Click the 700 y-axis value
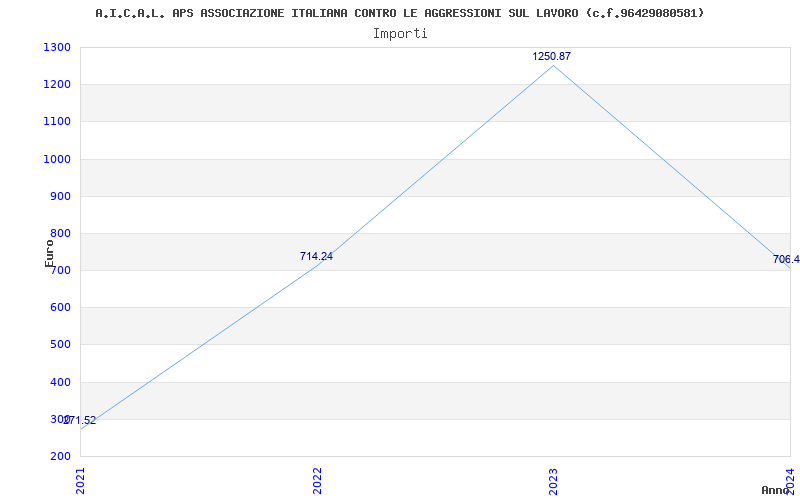 (60, 270)
